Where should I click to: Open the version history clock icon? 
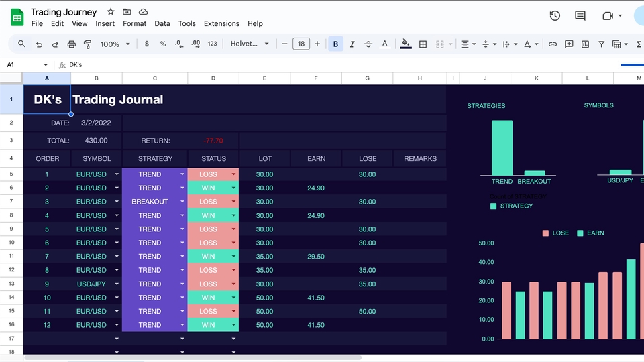(x=555, y=15)
